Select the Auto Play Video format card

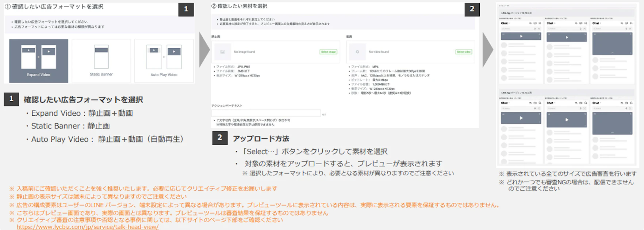point(164,61)
